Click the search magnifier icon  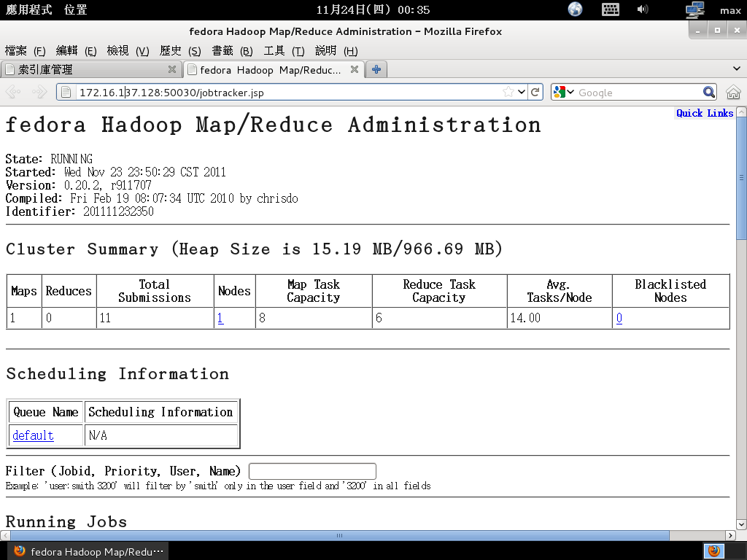pyautogui.click(x=709, y=92)
